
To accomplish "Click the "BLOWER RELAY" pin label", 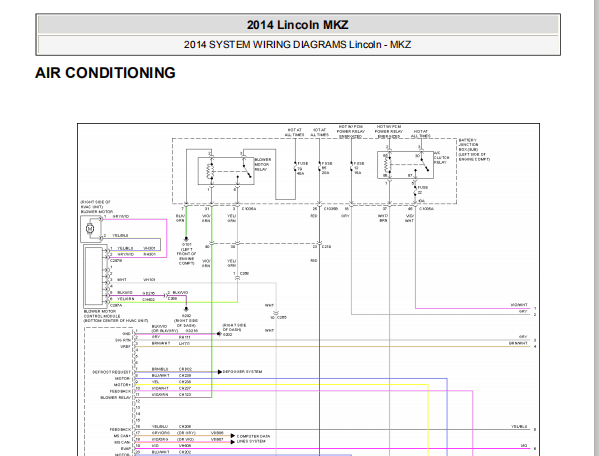I will (115, 398).
